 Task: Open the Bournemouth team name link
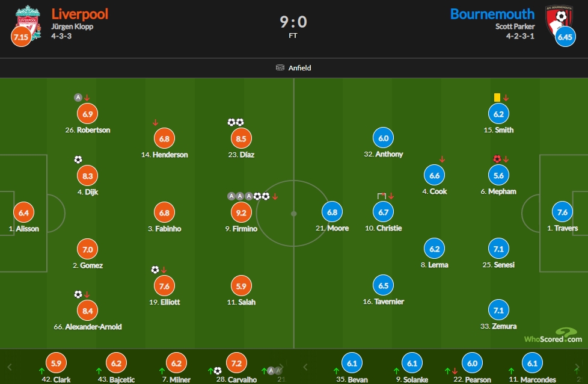[492, 13]
